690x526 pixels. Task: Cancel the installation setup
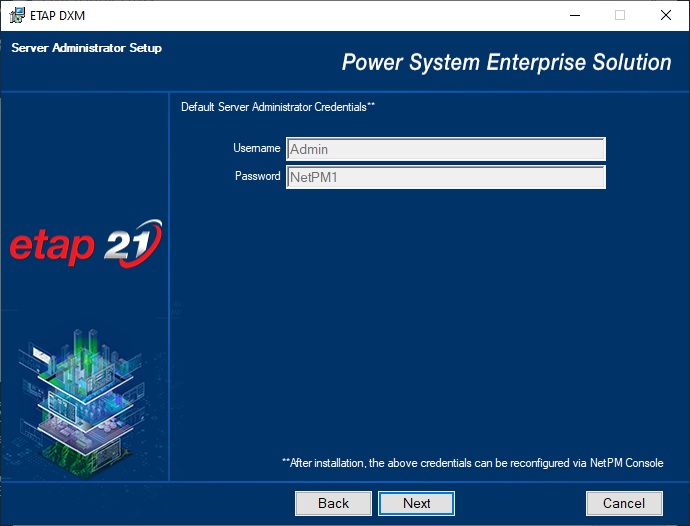point(623,503)
